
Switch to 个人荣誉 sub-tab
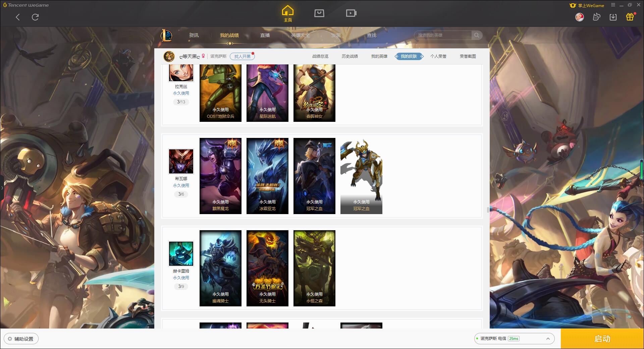click(438, 56)
